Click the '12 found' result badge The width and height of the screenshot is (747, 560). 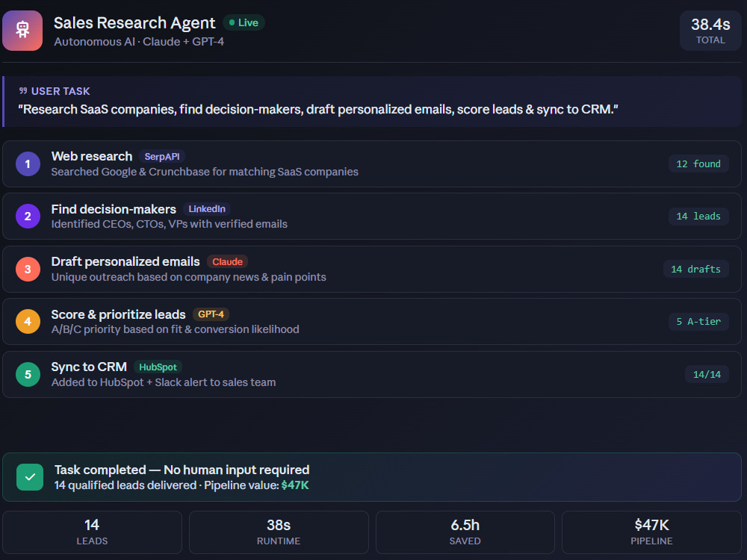click(x=698, y=164)
